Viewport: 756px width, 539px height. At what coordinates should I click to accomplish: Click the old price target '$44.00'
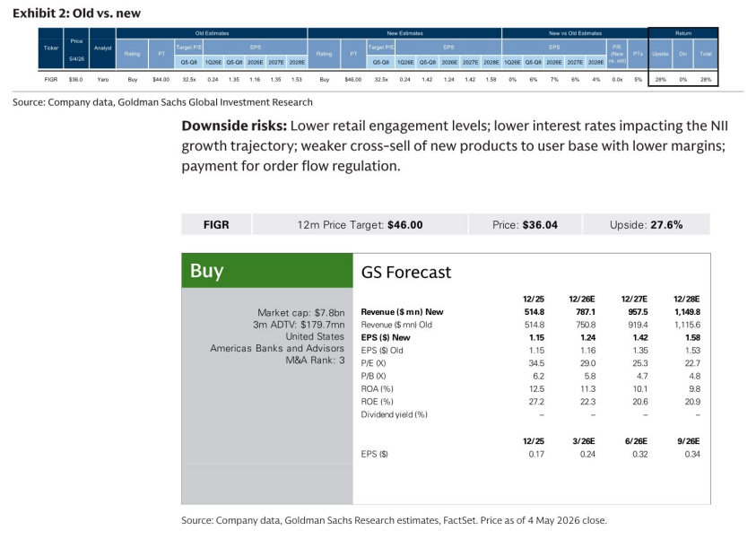(161, 80)
